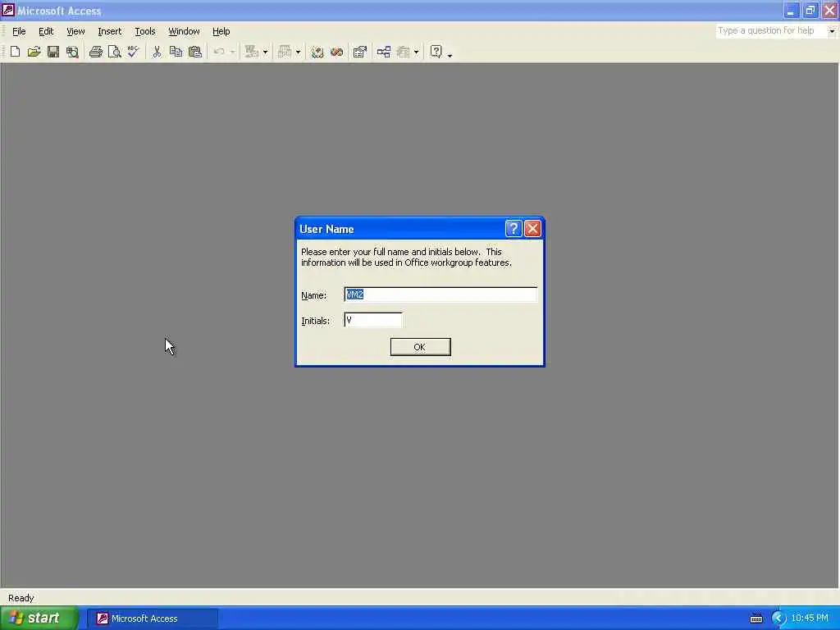Screen dimensions: 840x630
Task: Select the Microsoft Access taskbar button
Action: [x=152, y=619]
